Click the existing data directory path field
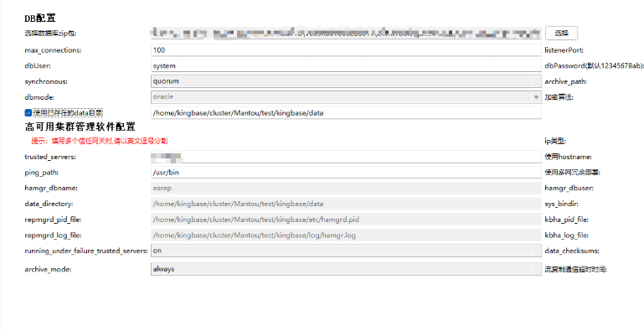 (346, 112)
